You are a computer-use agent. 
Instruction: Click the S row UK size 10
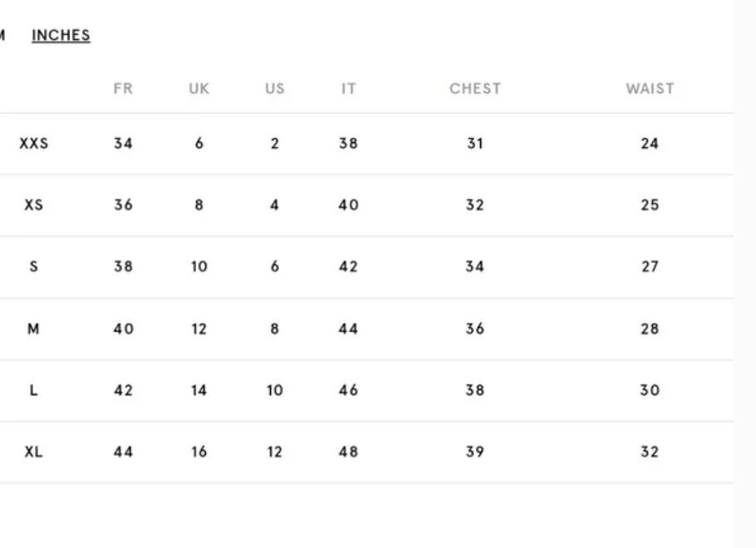coord(199,267)
